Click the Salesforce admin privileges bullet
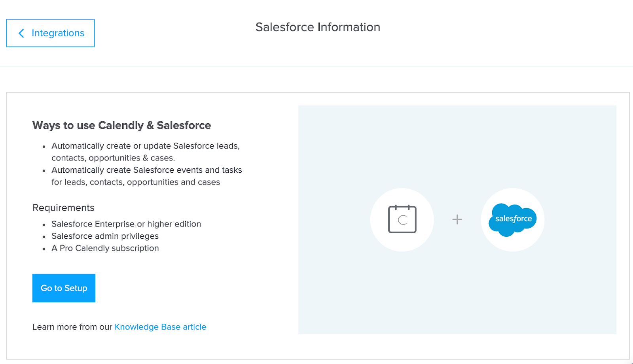 pyautogui.click(x=105, y=236)
